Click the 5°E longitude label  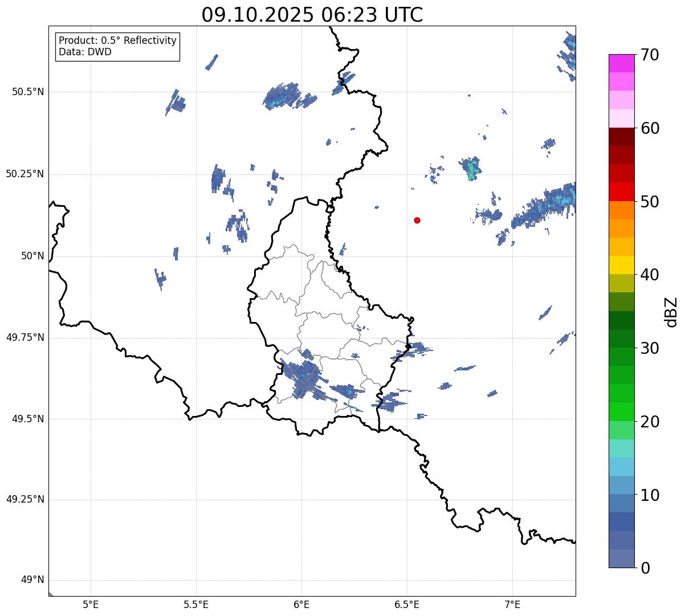(91, 604)
